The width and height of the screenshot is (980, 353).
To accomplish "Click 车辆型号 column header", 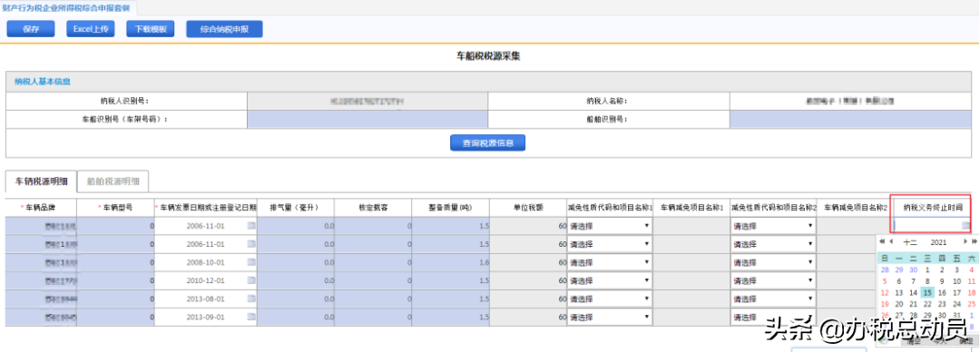I will 116,207.
